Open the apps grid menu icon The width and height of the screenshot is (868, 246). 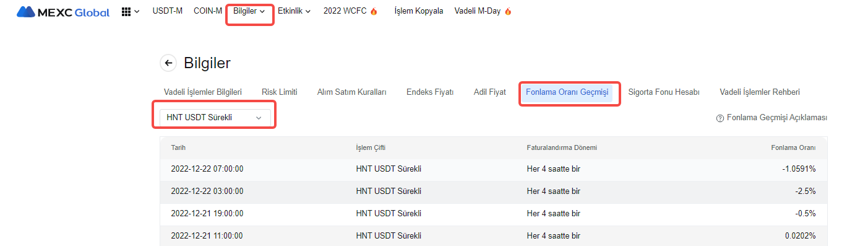126,11
